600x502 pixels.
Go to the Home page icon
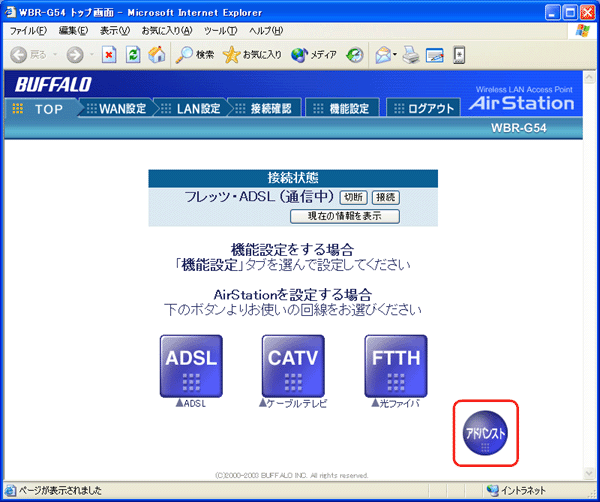[157, 55]
